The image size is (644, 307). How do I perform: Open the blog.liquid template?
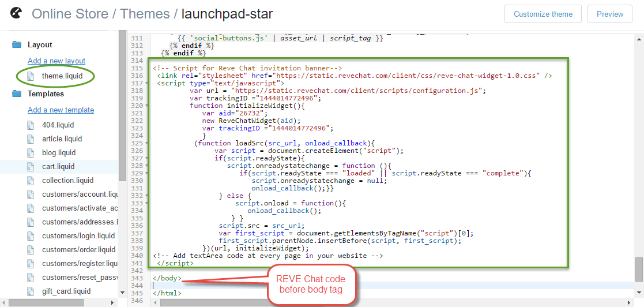[x=59, y=152]
